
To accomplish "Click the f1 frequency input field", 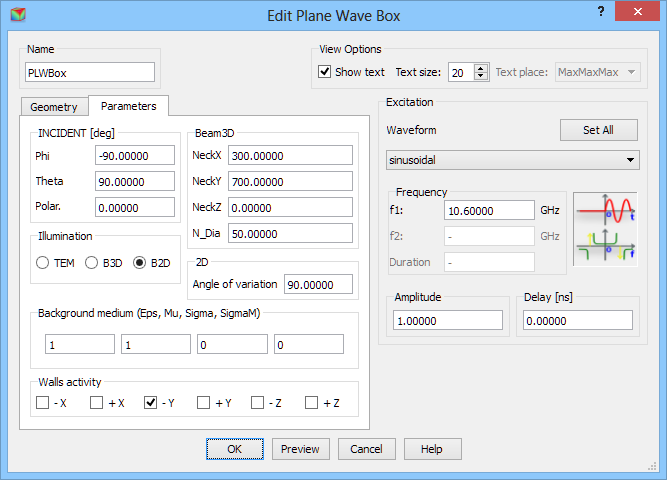I will point(490,210).
